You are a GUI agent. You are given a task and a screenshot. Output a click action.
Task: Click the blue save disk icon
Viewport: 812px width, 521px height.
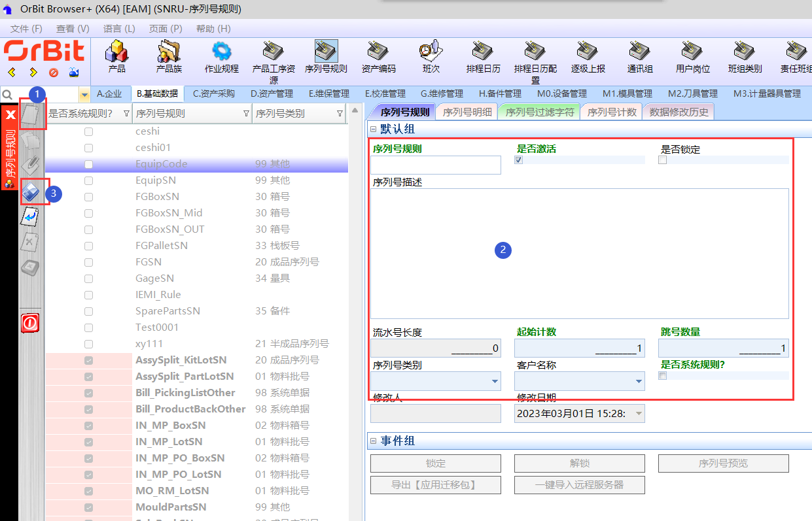[x=31, y=191]
